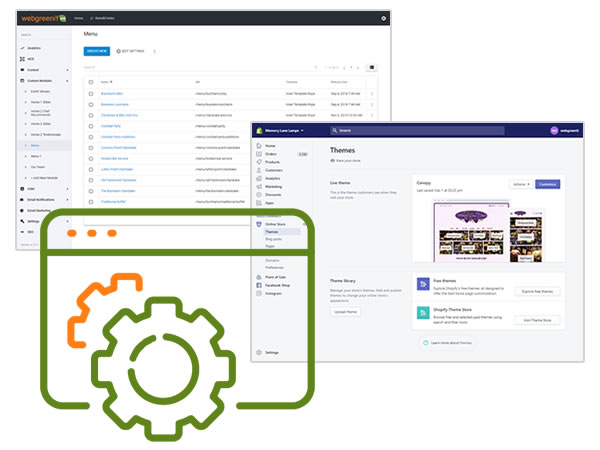600x450 pixels.
Task: Open Customers icon in Shopify sidebar
Action: [x=259, y=170]
